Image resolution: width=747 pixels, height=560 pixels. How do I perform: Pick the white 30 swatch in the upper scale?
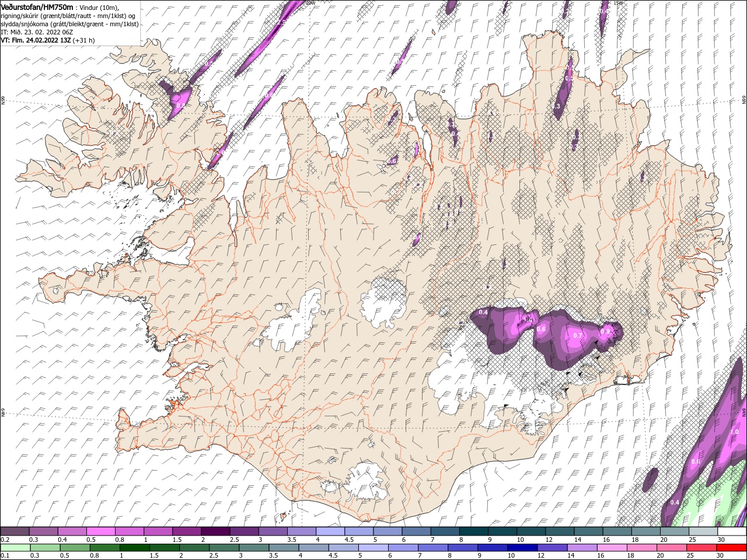tap(732, 531)
